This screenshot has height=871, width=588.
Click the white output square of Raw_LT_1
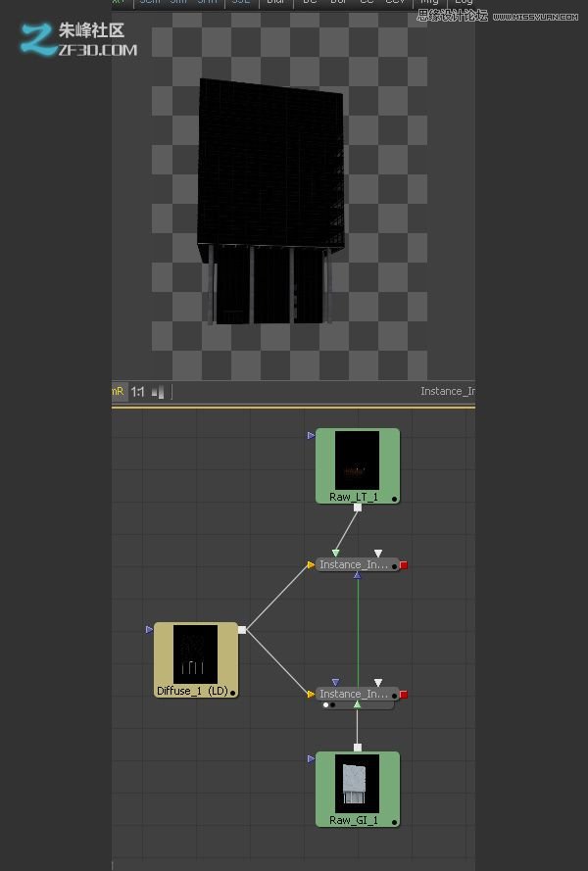pyautogui.click(x=358, y=508)
